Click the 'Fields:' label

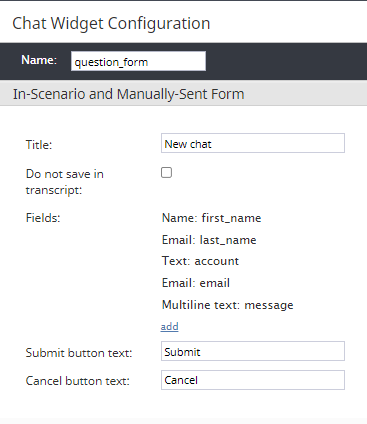point(43,218)
